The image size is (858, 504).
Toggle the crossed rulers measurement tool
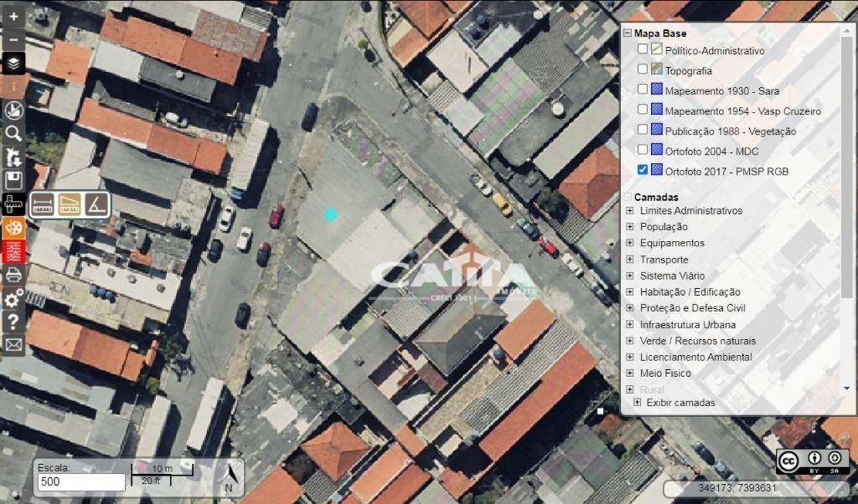(13, 204)
